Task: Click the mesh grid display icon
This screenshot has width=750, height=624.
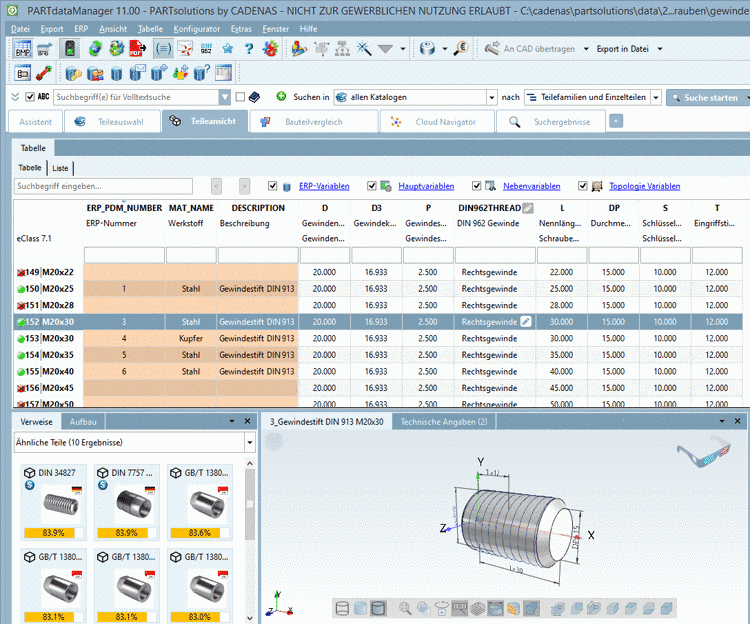Action: tap(477, 608)
